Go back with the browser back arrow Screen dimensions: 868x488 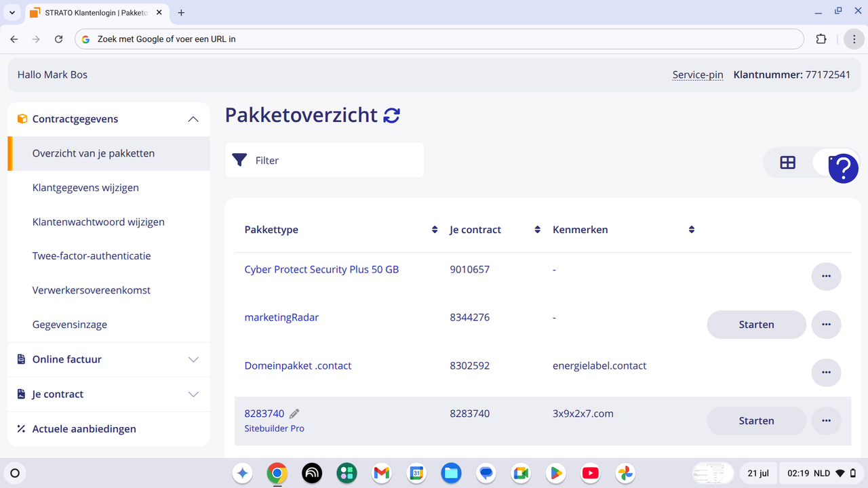[14, 39]
